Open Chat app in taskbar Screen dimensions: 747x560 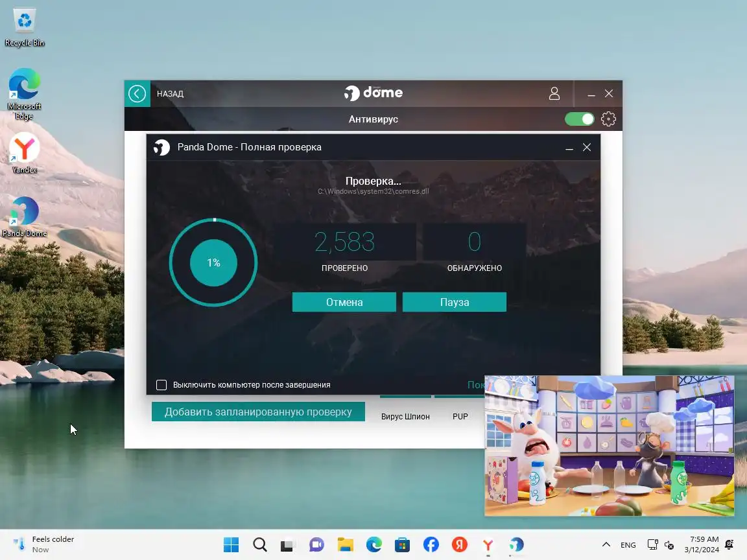(x=316, y=544)
